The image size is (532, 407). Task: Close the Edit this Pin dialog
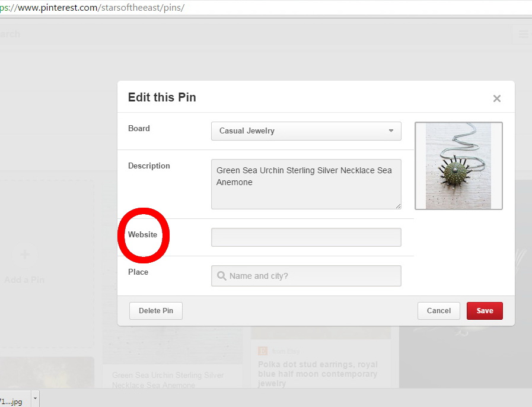pos(497,98)
